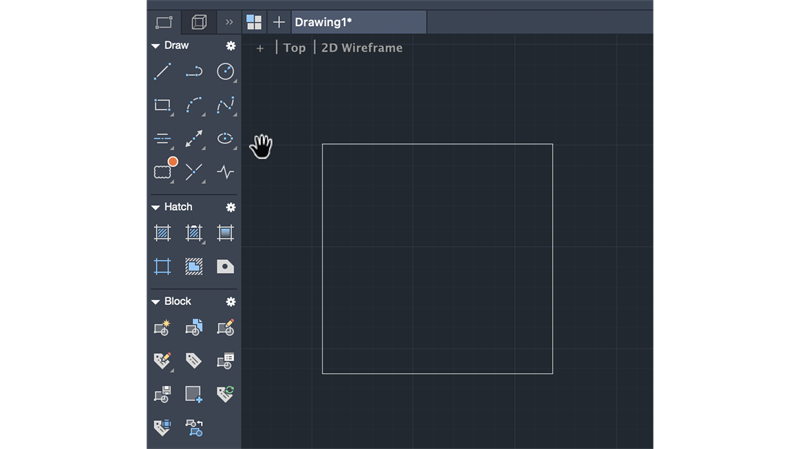Select the Spline tool
Screen dimensions: 800x449
point(226,105)
